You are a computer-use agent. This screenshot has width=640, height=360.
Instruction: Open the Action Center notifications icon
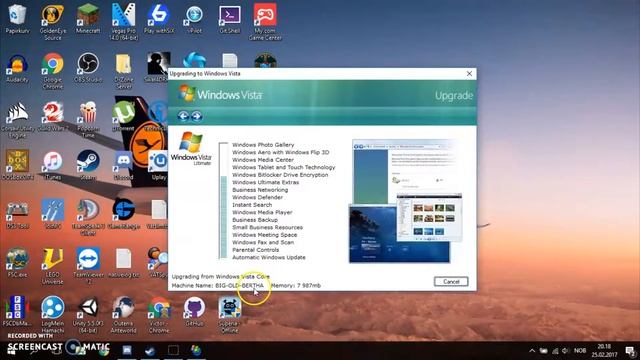coord(631,351)
